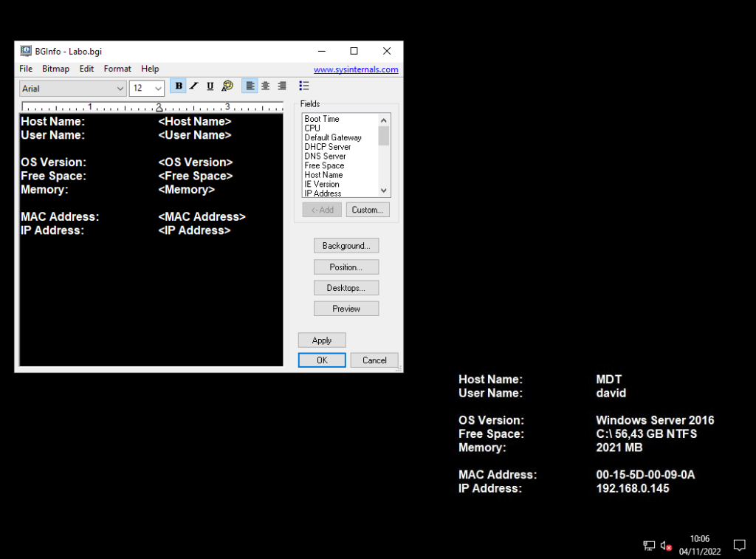Select DNS Server in Fields list
The height and width of the screenshot is (559, 756).
coord(325,157)
